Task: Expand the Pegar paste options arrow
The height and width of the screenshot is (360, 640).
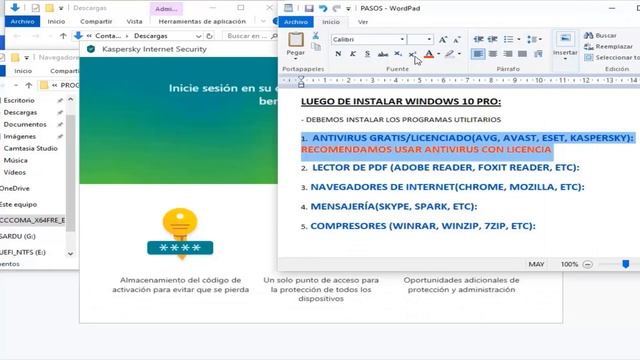Action: coord(296,60)
